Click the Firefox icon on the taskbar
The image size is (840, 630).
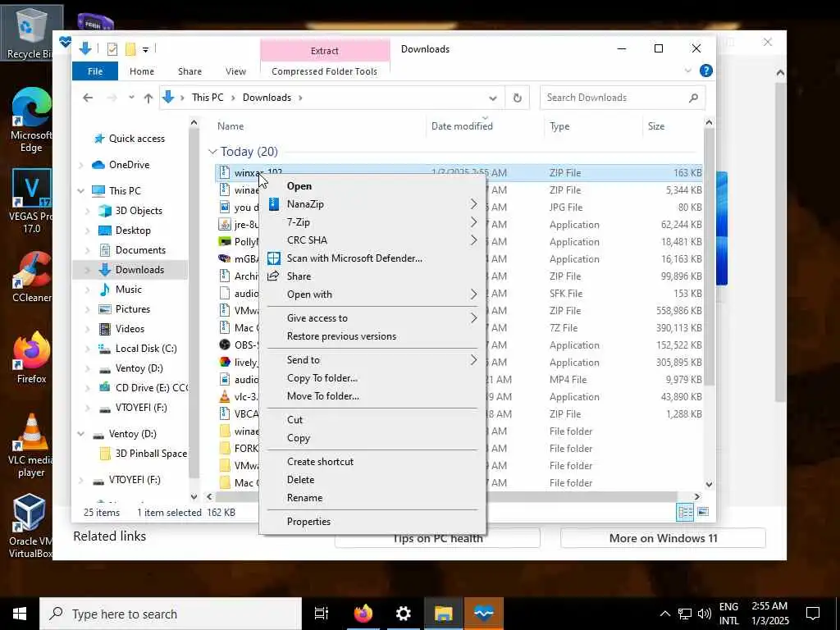pyautogui.click(x=363, y=614)
